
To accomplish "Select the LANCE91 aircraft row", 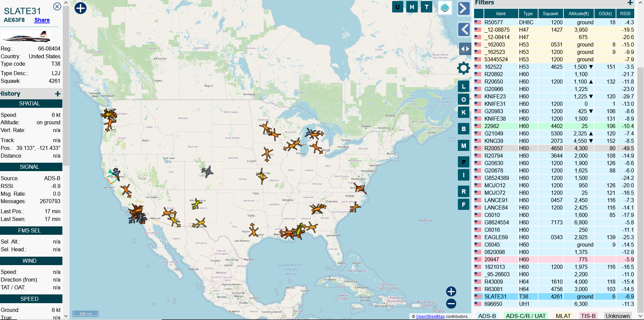I will click(x=554, y=200).
